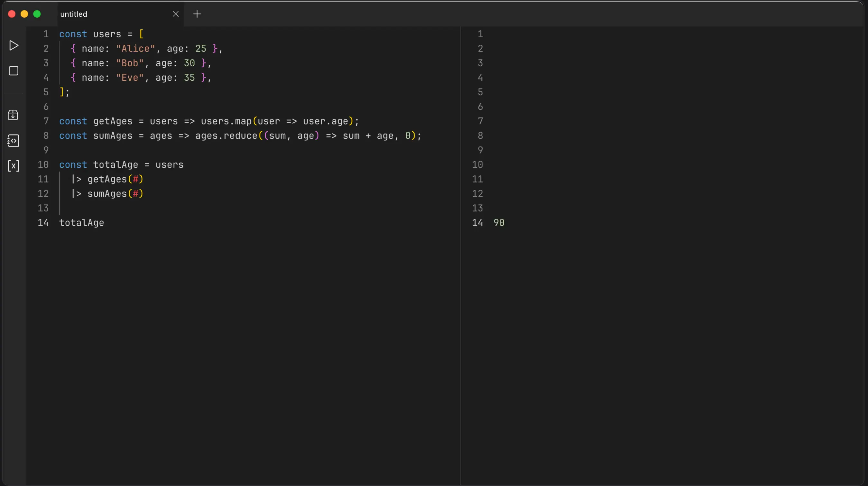The width and height of the screenshot is (868, 486).
Task: Open the code snippets icon in sidebar
Action: coord(14,141)
